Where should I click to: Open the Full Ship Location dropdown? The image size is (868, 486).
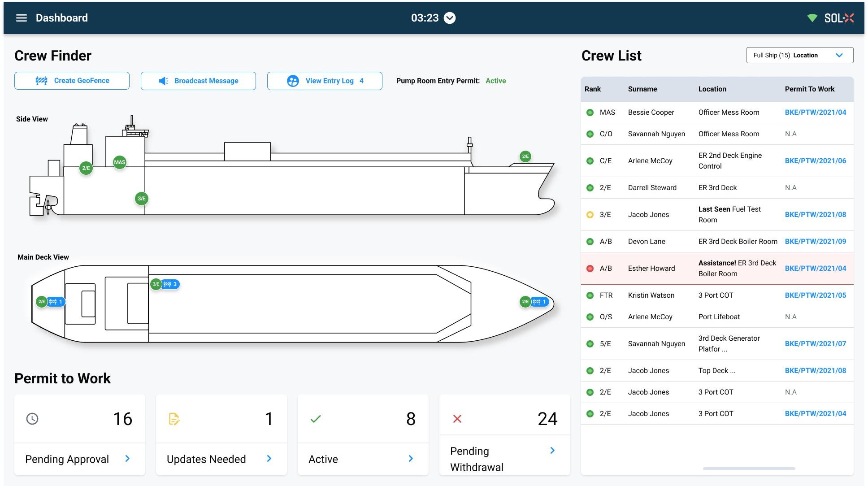(799, 55)
